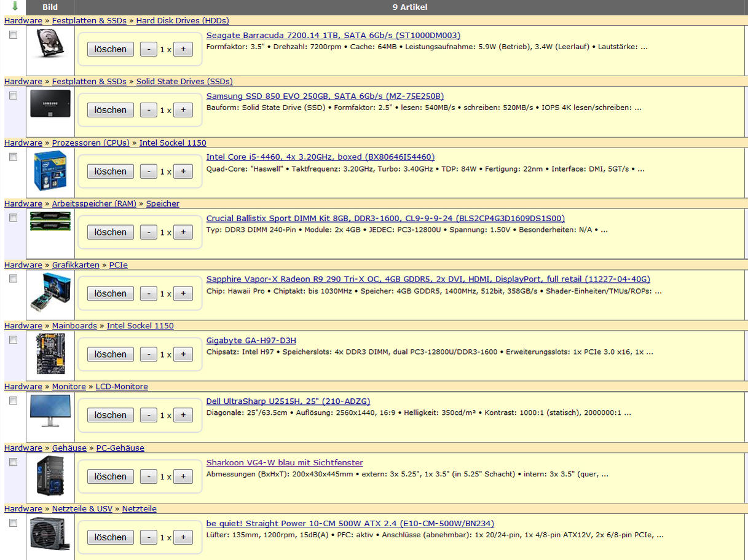
Task: Click the 9 Artikel column header
Action: [x=410, y=7]
